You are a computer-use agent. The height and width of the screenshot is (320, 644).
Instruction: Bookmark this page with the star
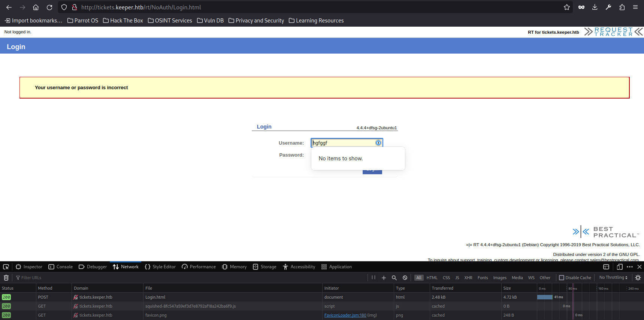click(x=566, y=7)
